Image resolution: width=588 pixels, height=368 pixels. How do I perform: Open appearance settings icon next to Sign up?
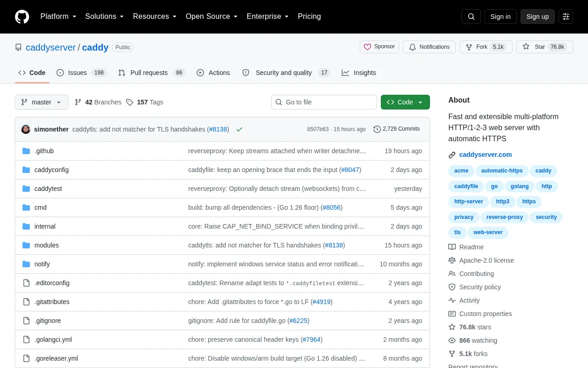tap(566, 17)
